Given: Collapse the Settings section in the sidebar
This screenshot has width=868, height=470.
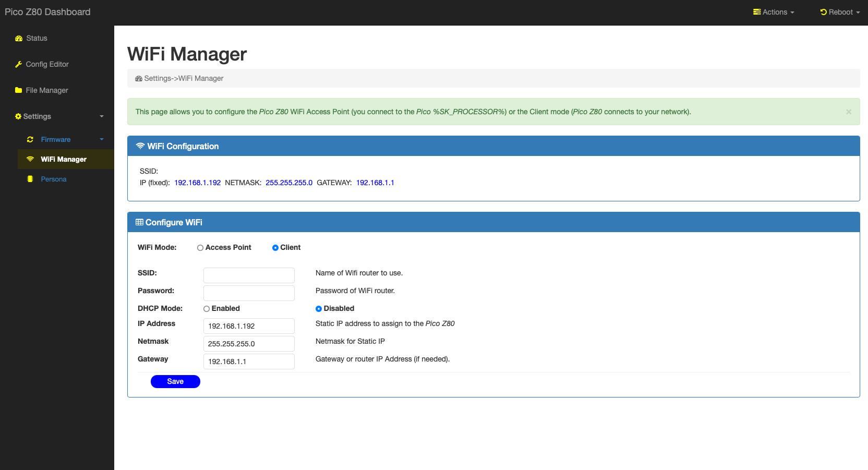Looking at the screenshot, I should pos(101,116).
